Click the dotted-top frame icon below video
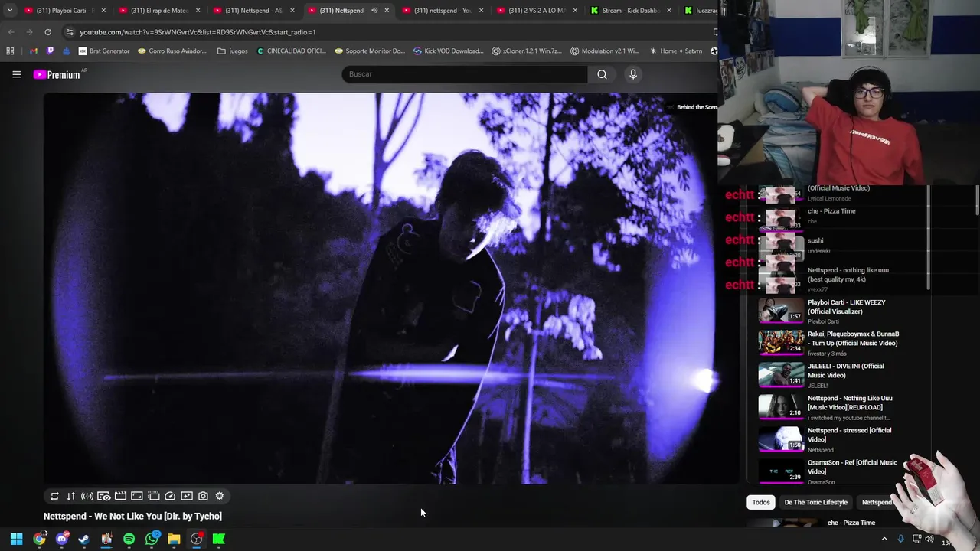This screenshot has height=551, width=980. [x=153, y=496]
